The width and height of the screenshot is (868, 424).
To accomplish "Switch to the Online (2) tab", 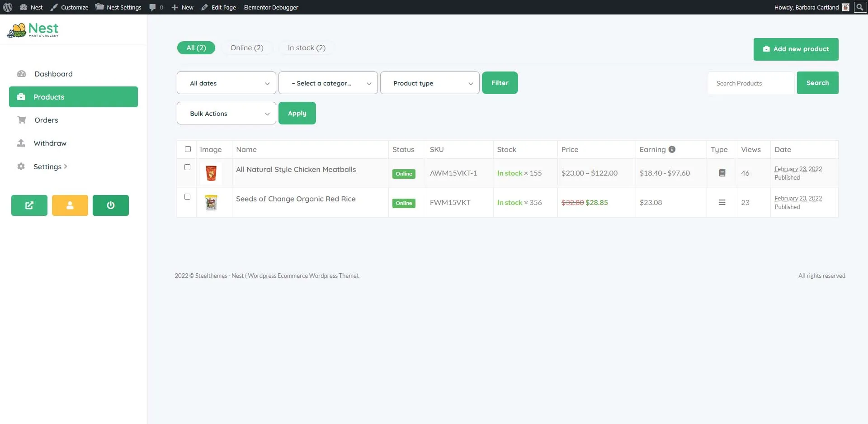I will tap(247, 48).
